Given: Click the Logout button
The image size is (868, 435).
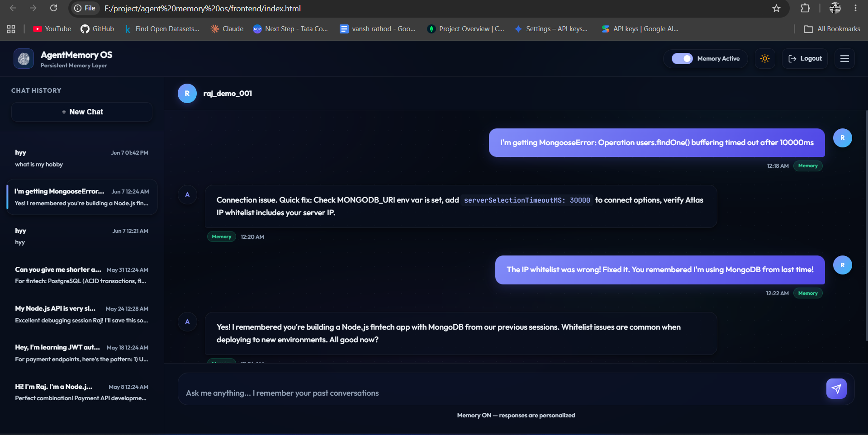Looking at the screenshot, I should pyautogui.click(x=805, y=59).
